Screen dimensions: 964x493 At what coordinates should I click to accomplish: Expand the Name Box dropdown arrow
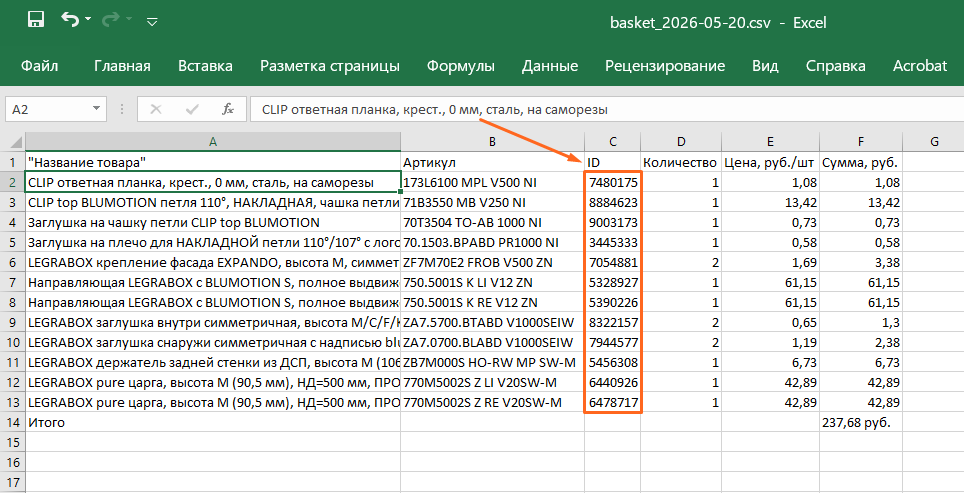tap(96, 109)
